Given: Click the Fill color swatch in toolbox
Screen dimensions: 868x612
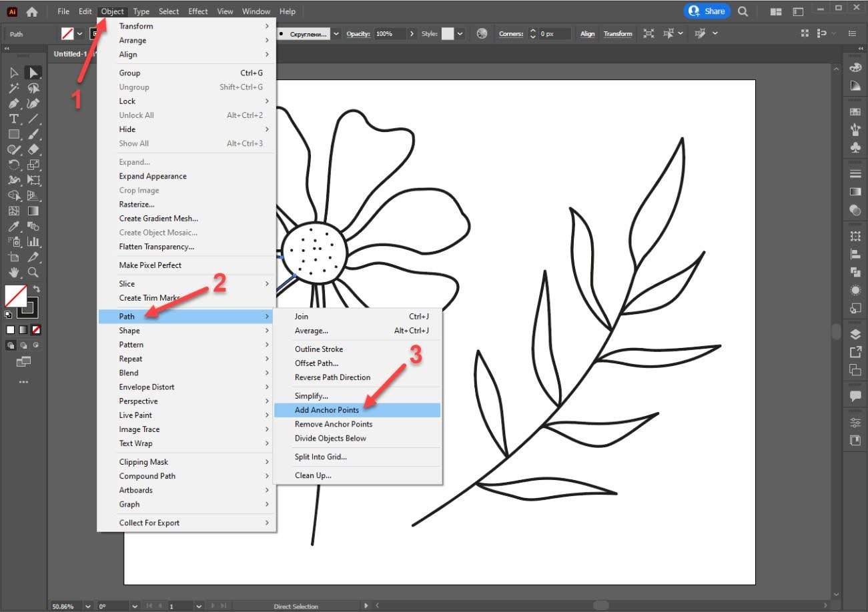Looking at the screenshot, I should 16,295.
